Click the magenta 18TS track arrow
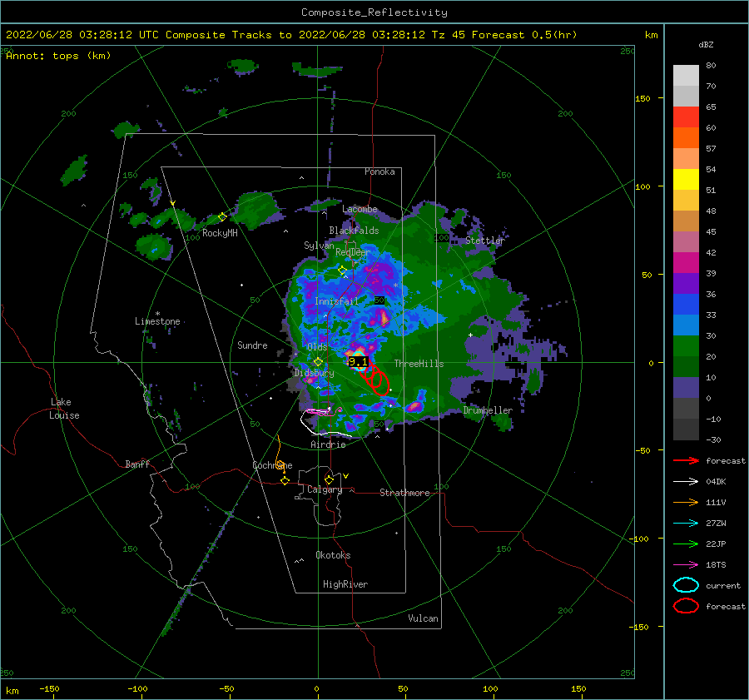 point(686,565)
